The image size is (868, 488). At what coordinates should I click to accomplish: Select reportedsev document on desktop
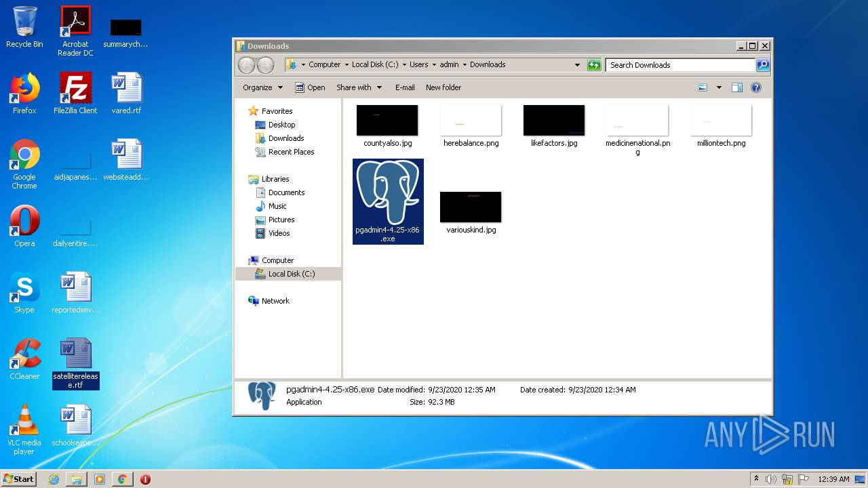(75, 293)
